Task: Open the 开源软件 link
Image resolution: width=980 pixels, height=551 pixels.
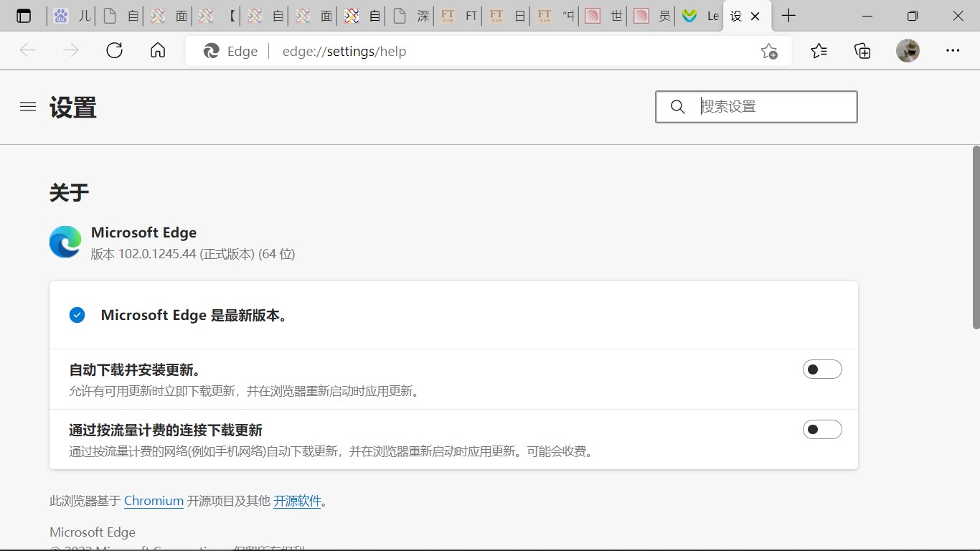Action: pyautogui.click(x=297, y=501)
